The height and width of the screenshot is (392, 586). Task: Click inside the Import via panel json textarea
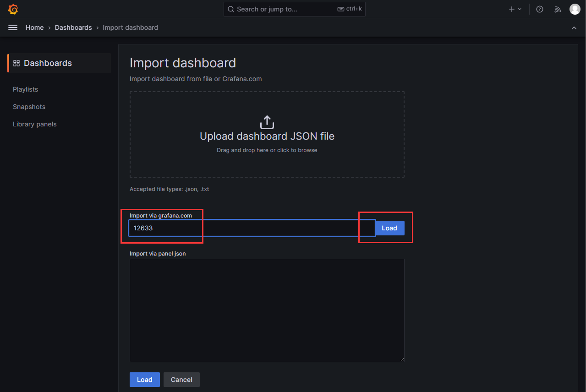click(x=267, y=310)
